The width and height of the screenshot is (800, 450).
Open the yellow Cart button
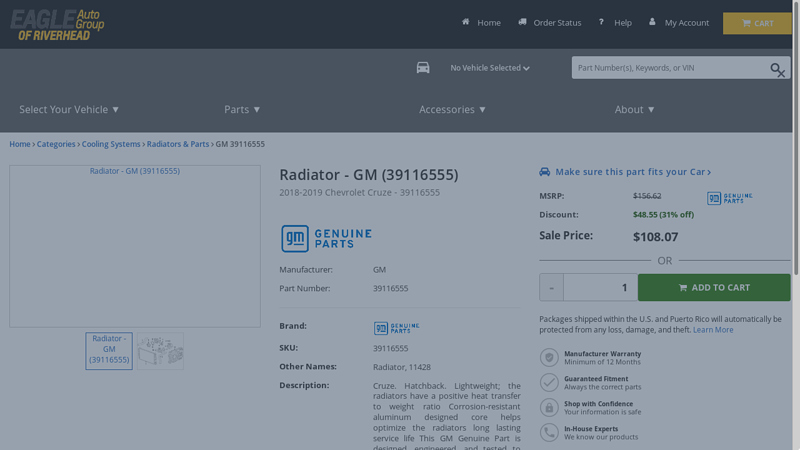(757, 23)
